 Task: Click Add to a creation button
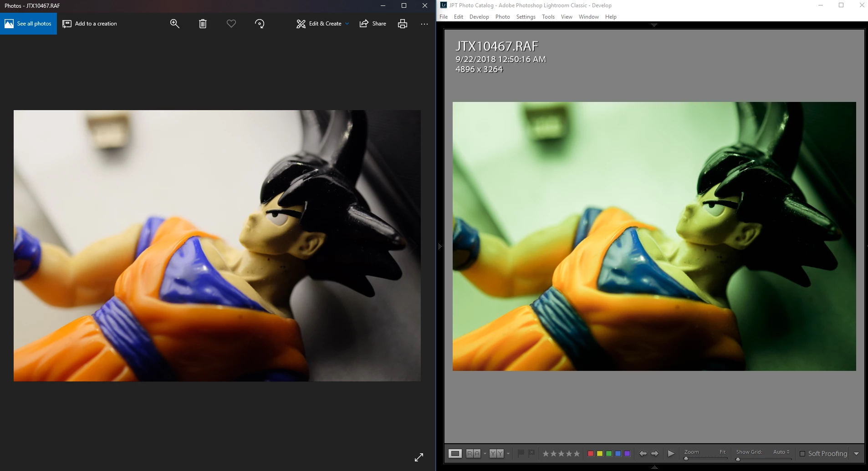coord(90,24)
